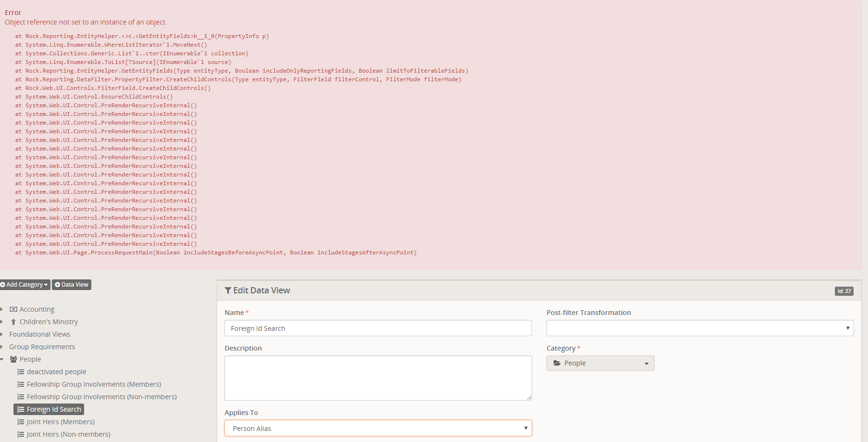Click into the Name text field

378,328
